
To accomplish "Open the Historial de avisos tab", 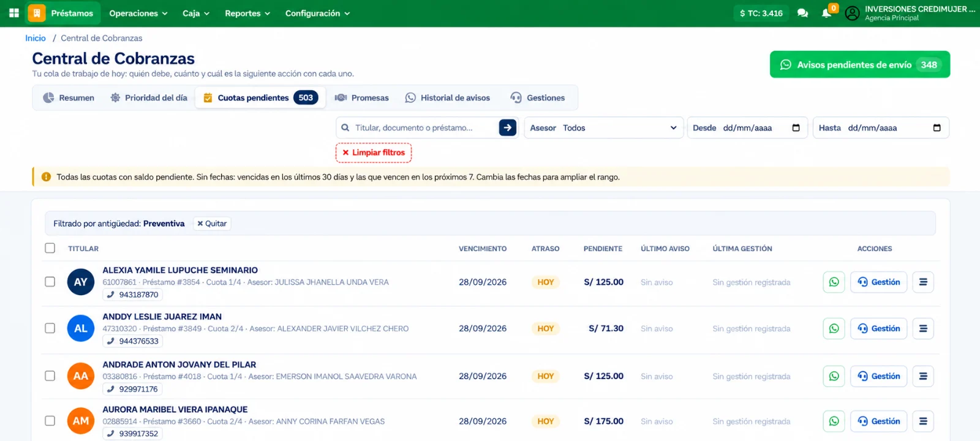I will pyautogui.click(x=448, y=97).
